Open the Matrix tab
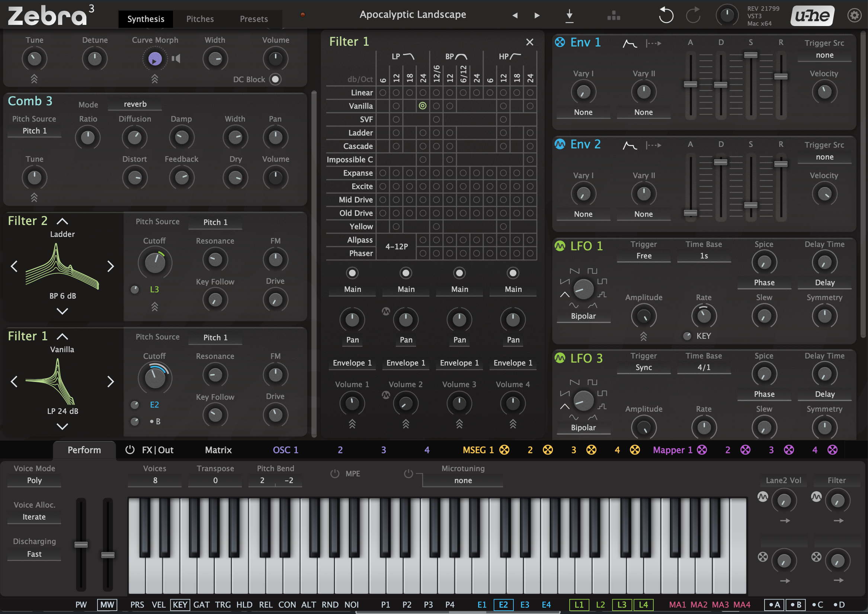 point(218,450)
